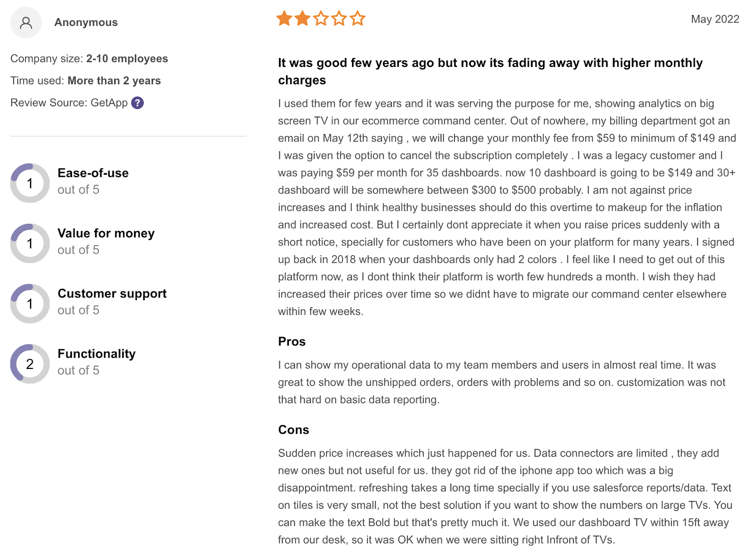
Task: Click the Ease-of-use rating circle icon
Action: point(29,183)
